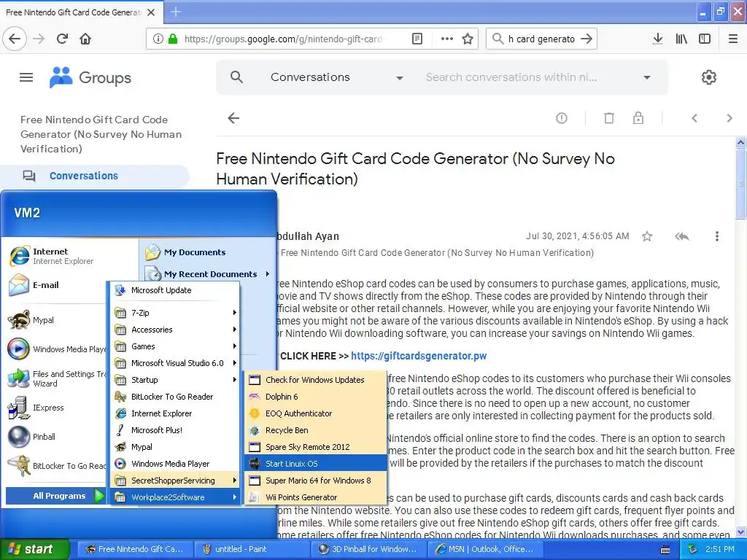The image size is (747, 560).
Task: Expand the Accessories programs submenu
Action: click(175, 329)
